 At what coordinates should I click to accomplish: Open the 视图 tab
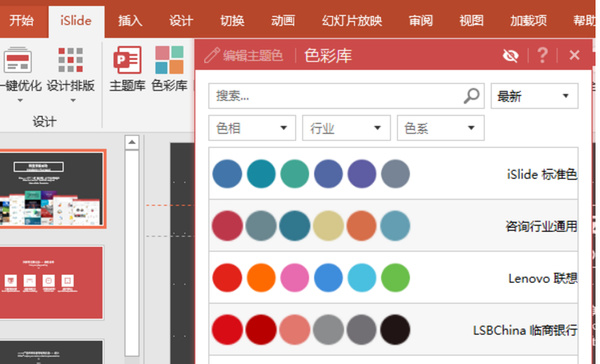(471, 20)
